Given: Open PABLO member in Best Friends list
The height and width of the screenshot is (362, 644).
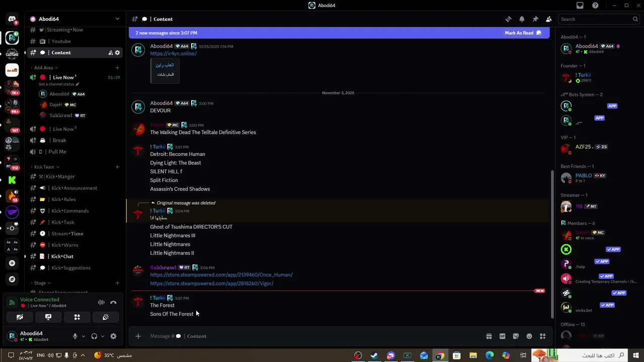Looking at the screenshot, I should click(599, 178).
